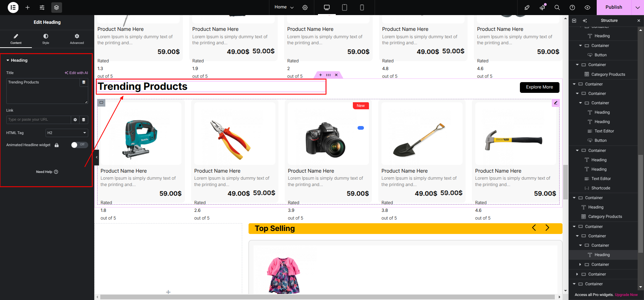Collapse the left panel arrow handle
This screenshot has height=300, width=644.
tap(97, 157)
